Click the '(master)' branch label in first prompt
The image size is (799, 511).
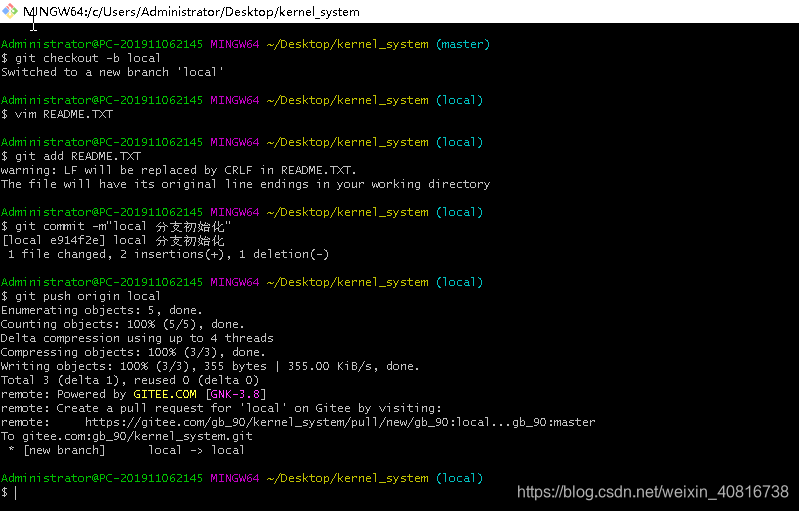(x=463, y=44)
